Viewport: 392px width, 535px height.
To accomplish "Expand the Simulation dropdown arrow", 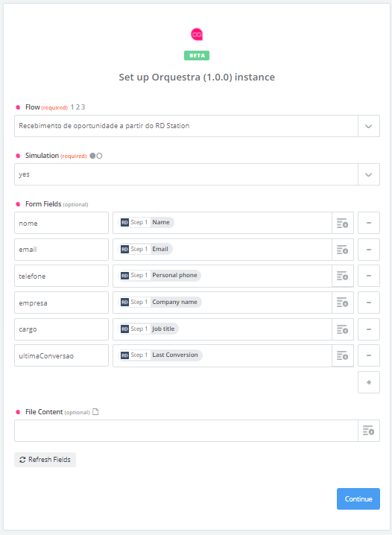I will pyautogui.click(x=369, y=174).
